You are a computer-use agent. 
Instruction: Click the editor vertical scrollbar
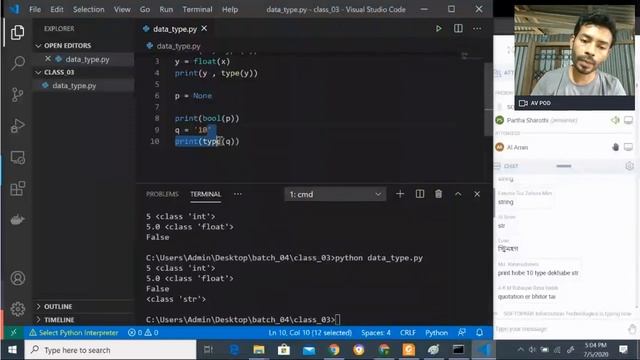488,99
